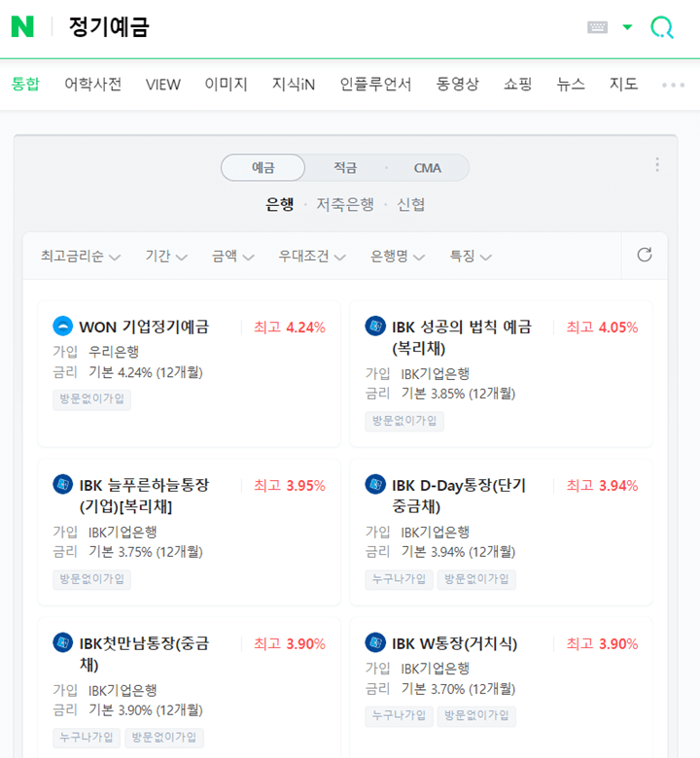Click the IBK logo on 성공의 법칙 예금

click(x=375, y=327)
